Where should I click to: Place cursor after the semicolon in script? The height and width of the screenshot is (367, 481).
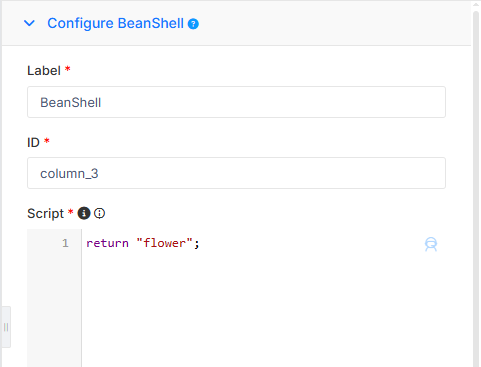(x=201, y=243)
